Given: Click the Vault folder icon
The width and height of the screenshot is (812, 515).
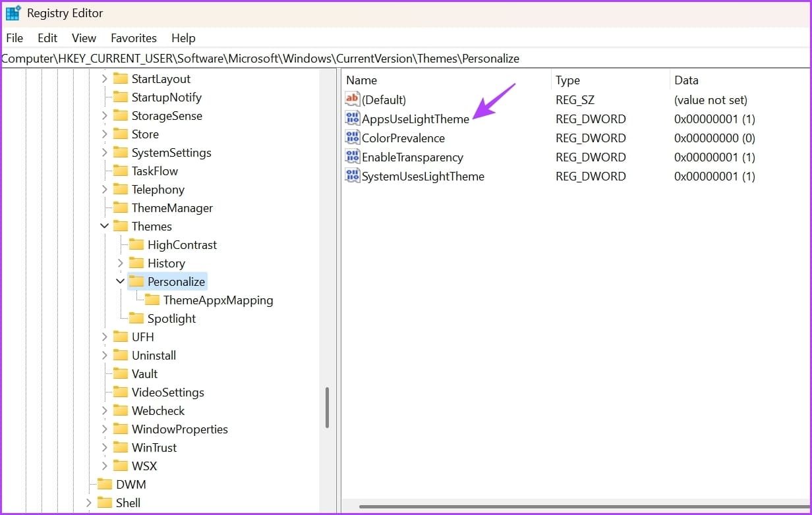Looking at the screenshot, I should [x=121, y=373].
